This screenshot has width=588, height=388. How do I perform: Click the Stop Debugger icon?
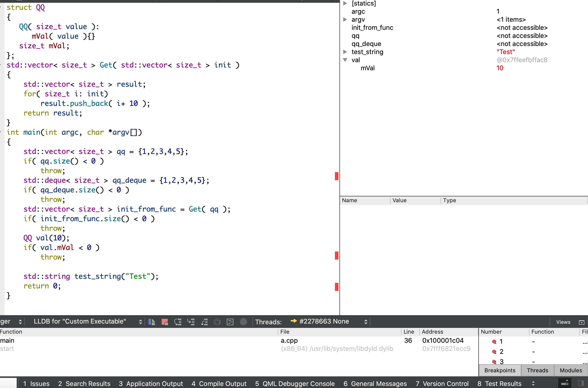click(x=165, y=322)
